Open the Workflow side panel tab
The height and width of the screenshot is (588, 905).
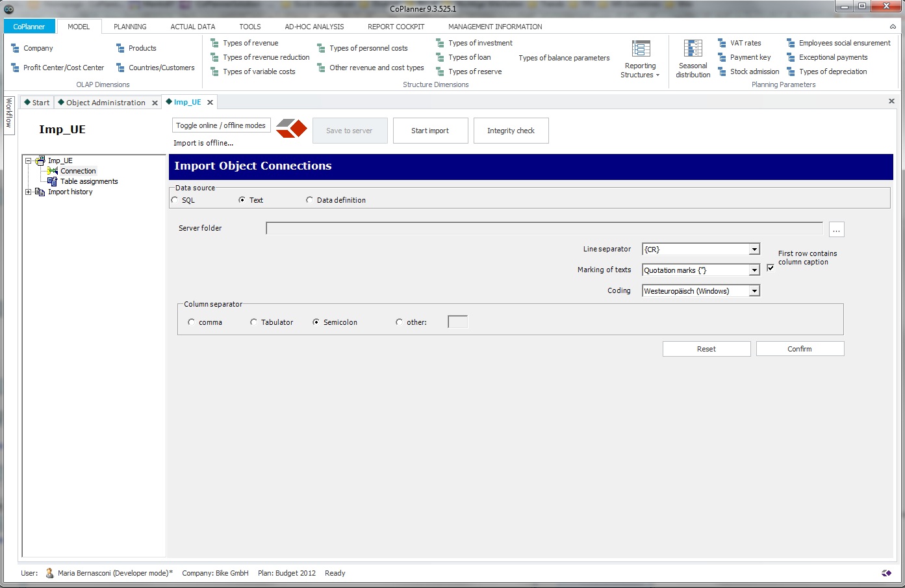click(9, 116)
